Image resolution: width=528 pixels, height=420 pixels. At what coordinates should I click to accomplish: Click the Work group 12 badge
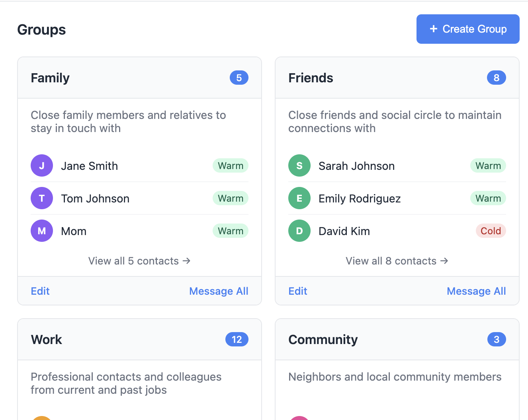237,339
